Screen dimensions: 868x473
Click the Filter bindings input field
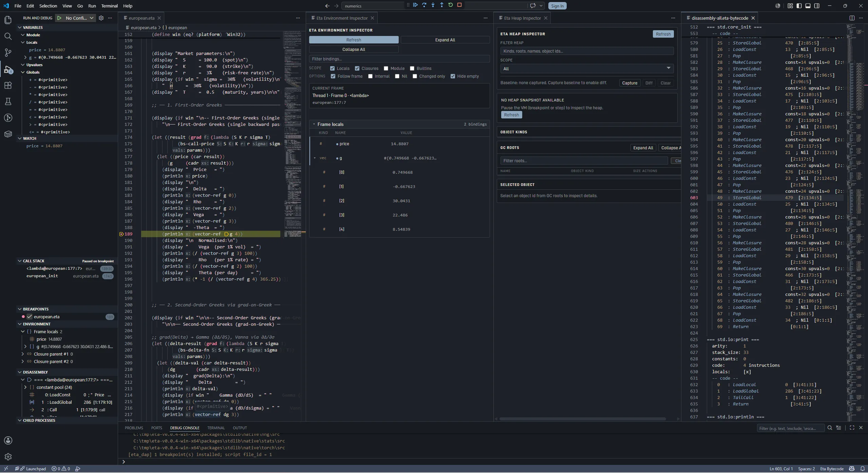pyautogui.click(x=399, y=59)
